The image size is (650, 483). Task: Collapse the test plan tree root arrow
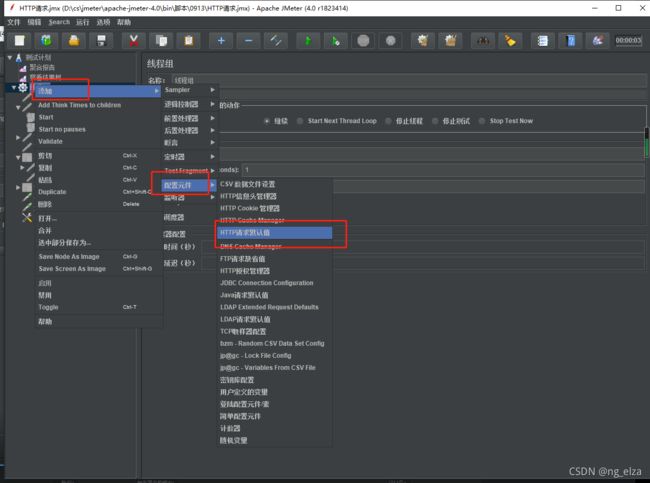point(10,58)
